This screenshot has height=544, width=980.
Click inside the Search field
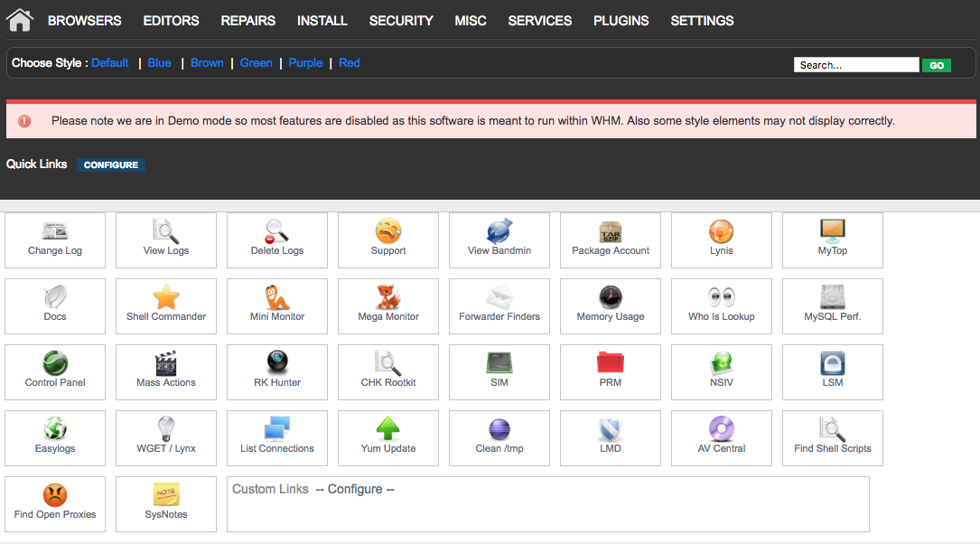(x=855, y=64)
